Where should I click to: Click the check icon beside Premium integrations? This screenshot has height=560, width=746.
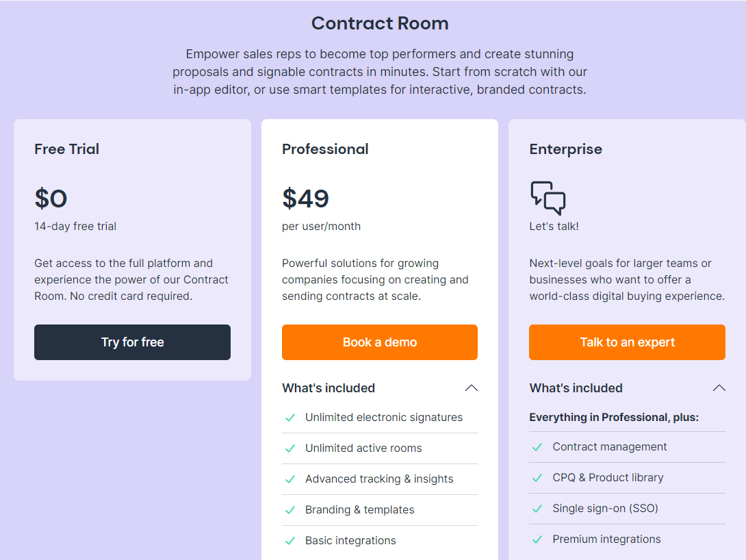tap(539, 539)
